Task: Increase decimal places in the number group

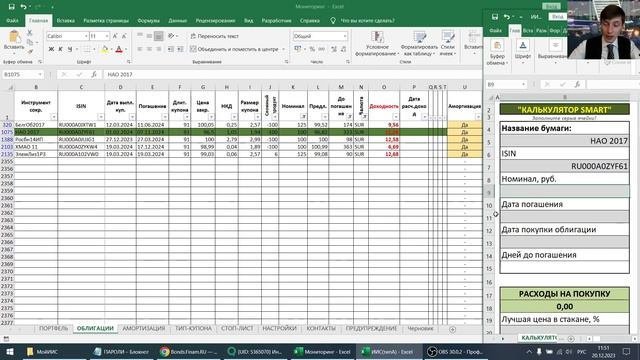Action: tap(334, 49)
